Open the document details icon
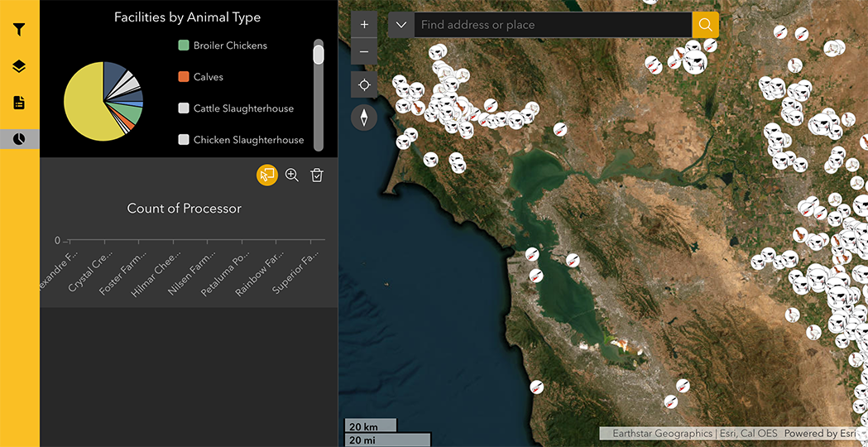The width and height of the screenshot is (868, 447). [x=19, y=103]
